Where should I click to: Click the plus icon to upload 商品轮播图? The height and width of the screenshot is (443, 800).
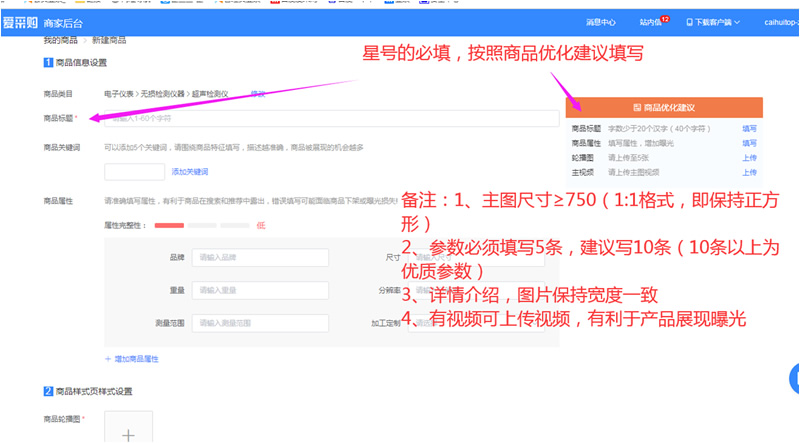(x=128, y=435)
